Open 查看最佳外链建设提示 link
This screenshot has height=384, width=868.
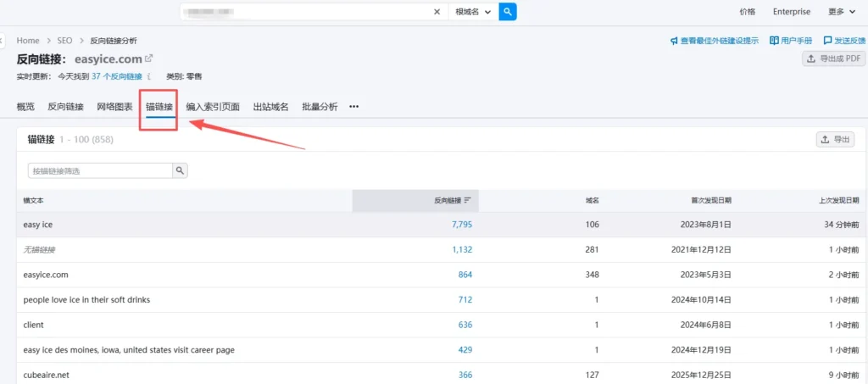tap(715, 41)
